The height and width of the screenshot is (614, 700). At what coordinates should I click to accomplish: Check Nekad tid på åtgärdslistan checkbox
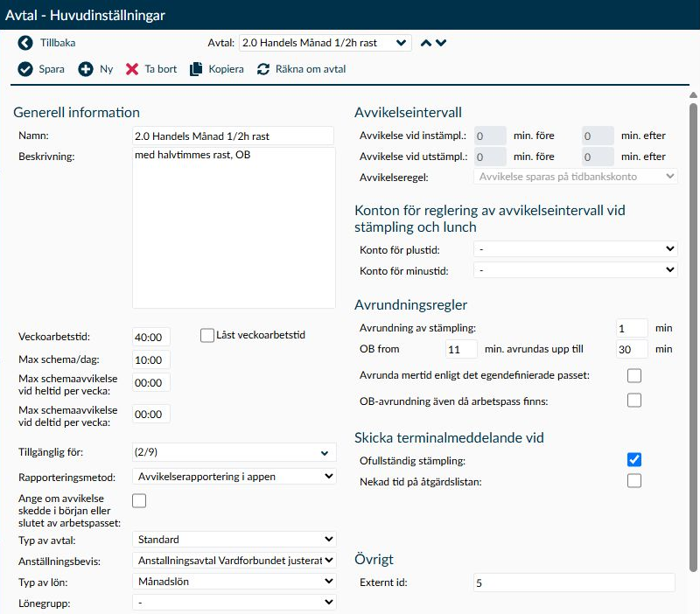coord(633,480)
